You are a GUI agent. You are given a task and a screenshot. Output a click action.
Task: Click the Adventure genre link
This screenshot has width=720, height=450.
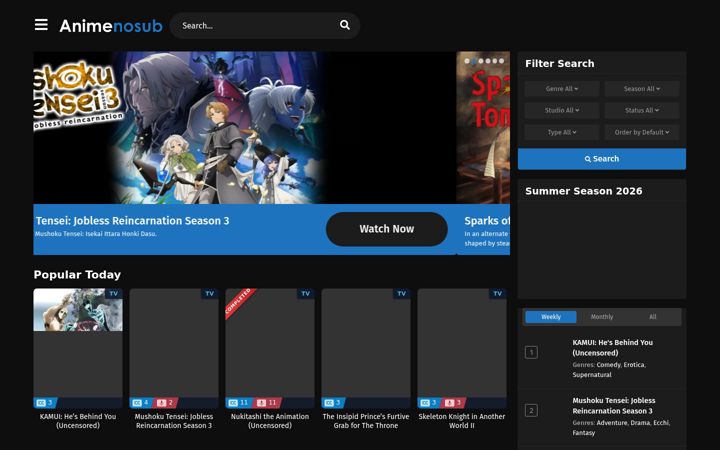point(612,422)
